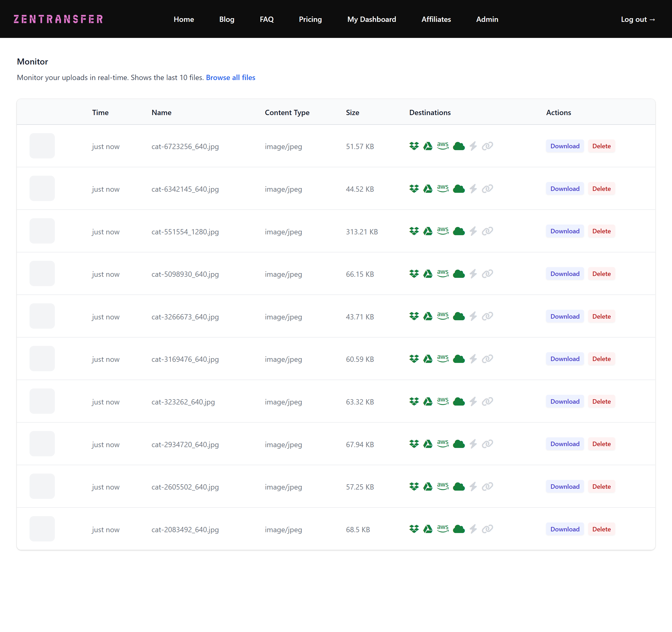Open Browse all files link
The height and width of the screenshot is (632, 672).
(230, 78)
